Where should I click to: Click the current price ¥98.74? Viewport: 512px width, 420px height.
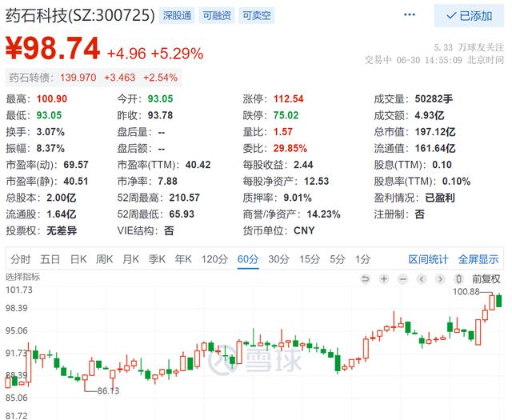point(53,48)
